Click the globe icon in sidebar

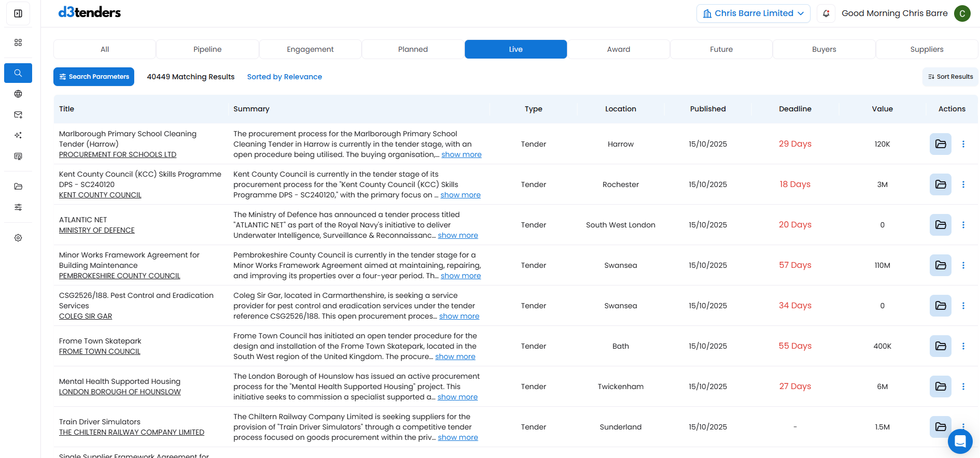click(x=18, y=94)
